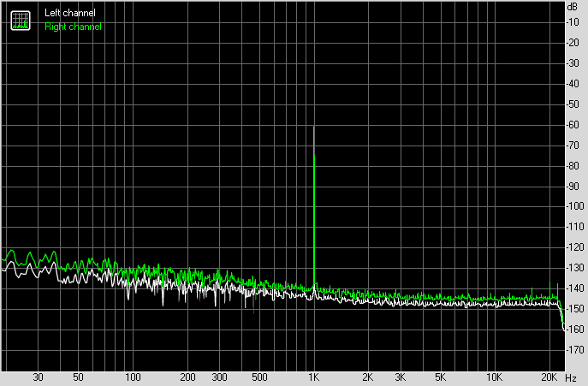
Task: Click the 100 Hz frequency axis label
Action: [133, 377]
